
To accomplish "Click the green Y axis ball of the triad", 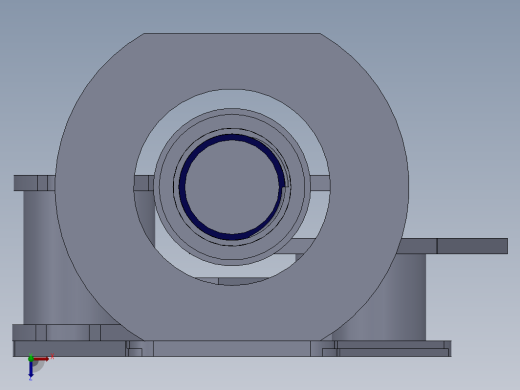I will click(31, 359).
